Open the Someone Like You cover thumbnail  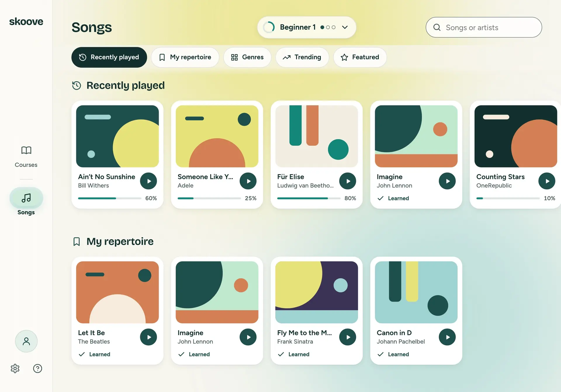click(217, 136)
